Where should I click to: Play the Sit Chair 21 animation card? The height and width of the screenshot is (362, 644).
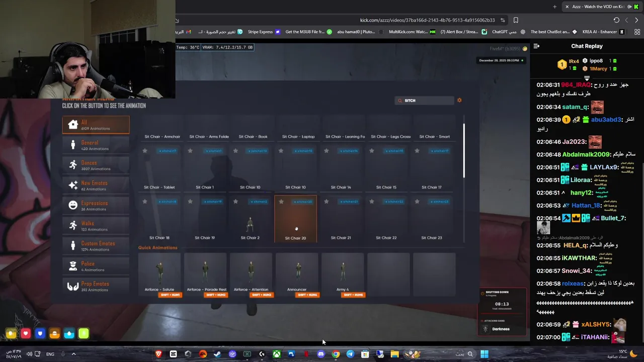click(341, 219)
